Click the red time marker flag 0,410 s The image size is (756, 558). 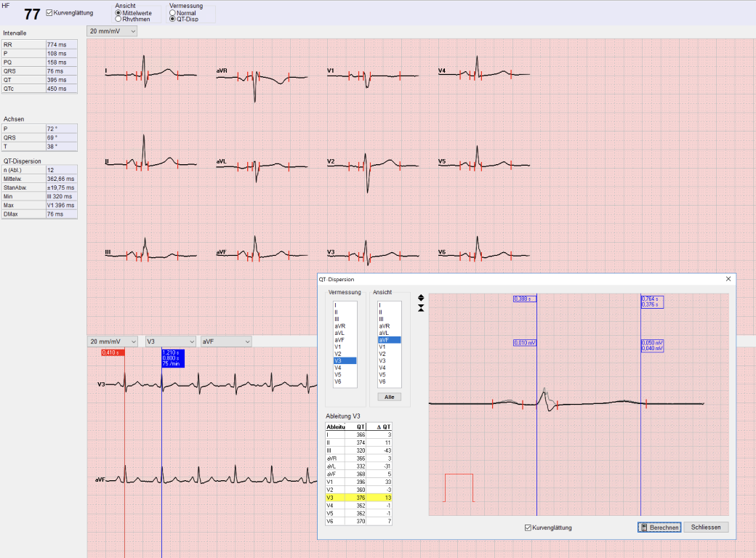tap(113, 352)
